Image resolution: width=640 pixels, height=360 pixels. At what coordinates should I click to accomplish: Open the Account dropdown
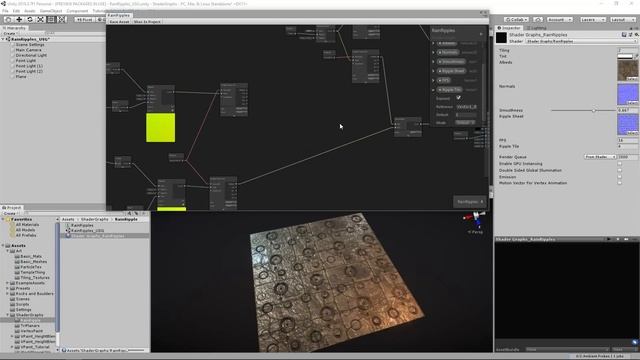coord(560,19)
